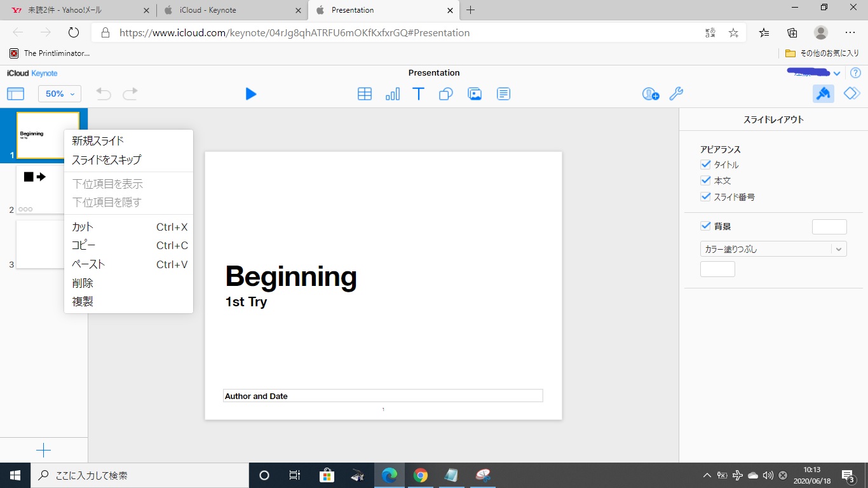This screenshot has width=868, height=488.
Task: Toggle the スライド番号 checkbox
Action: [x=705, y=197]
